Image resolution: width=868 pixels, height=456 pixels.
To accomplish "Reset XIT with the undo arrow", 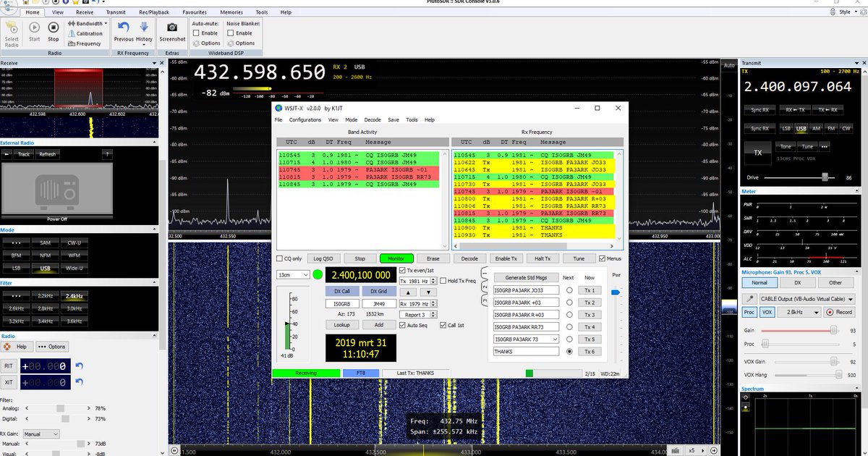I will (x=80, y=382).
